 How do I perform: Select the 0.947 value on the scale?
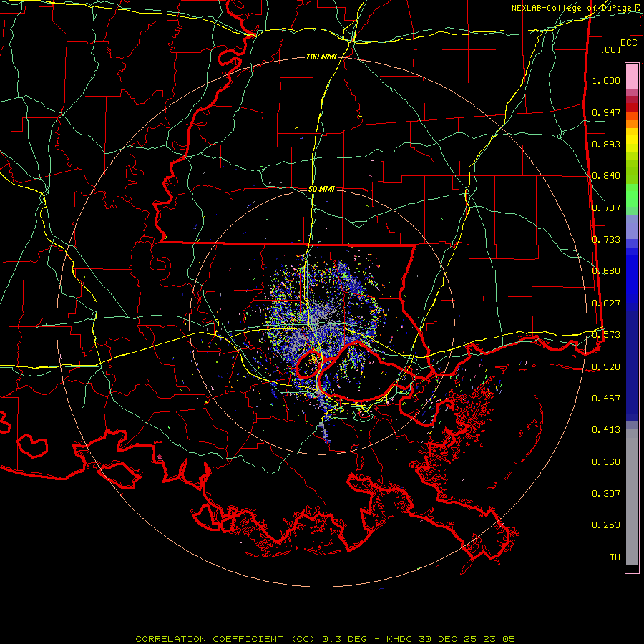(x=606, y=112)
